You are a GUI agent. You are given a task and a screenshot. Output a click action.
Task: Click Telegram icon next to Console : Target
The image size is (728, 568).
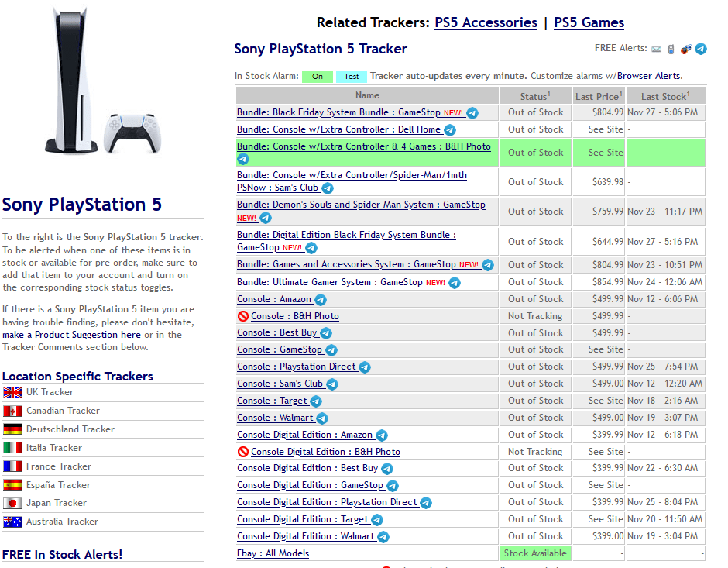[316, 401]
